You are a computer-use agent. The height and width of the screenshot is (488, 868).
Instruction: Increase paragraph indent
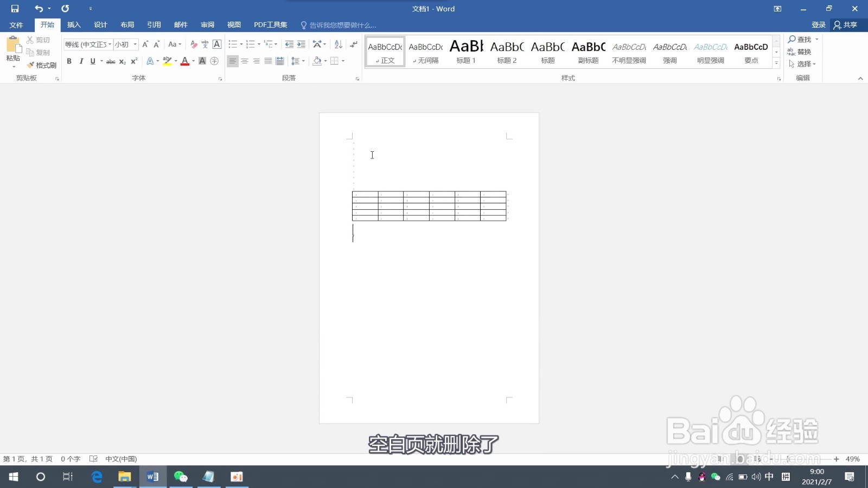coord(301,44)
